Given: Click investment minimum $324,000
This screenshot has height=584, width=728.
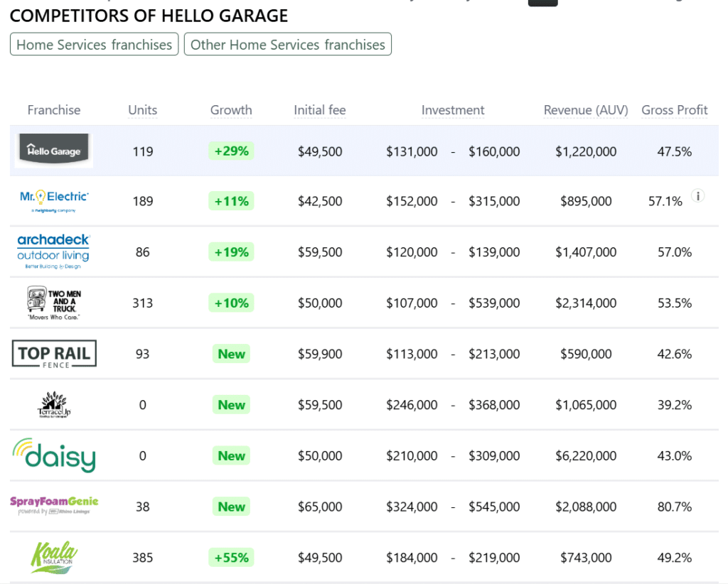Looking at the screenshot, I should pyautogui.click(x=412, y=507).
